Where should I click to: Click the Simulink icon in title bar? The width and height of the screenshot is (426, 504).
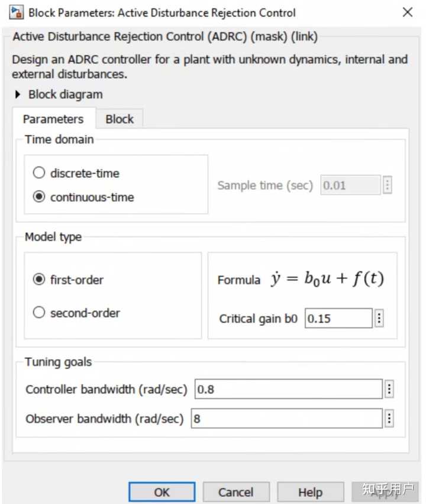(17, 12)
